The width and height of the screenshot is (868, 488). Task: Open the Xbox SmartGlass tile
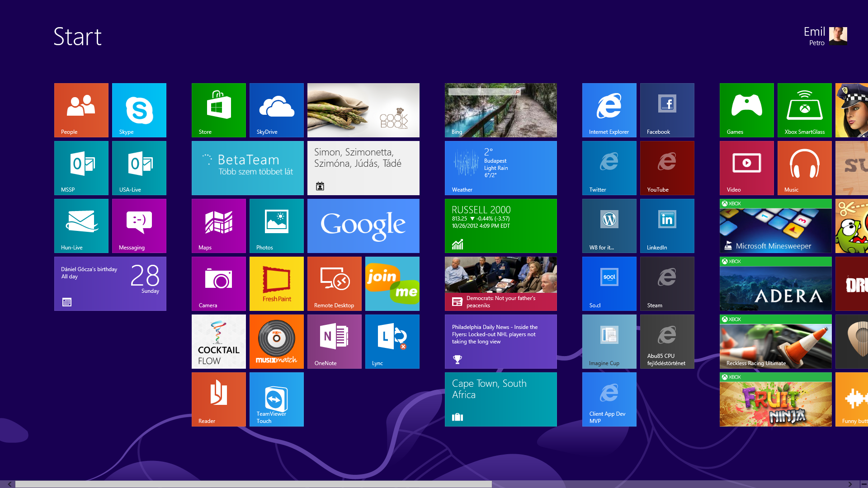tap(805, 110)
